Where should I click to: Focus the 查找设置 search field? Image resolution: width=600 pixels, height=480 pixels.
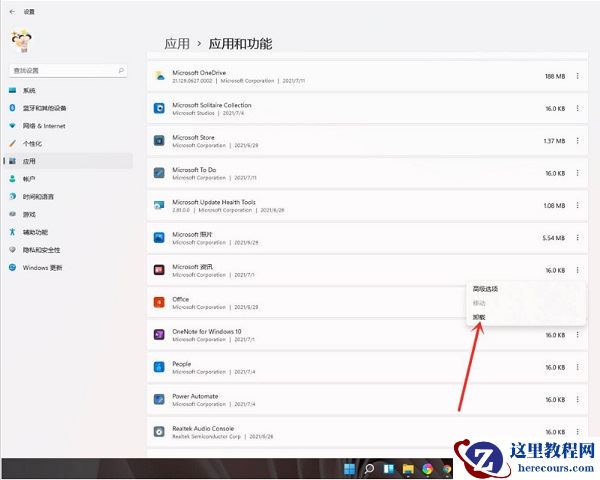pyautogui.click(x=68, y=70)
